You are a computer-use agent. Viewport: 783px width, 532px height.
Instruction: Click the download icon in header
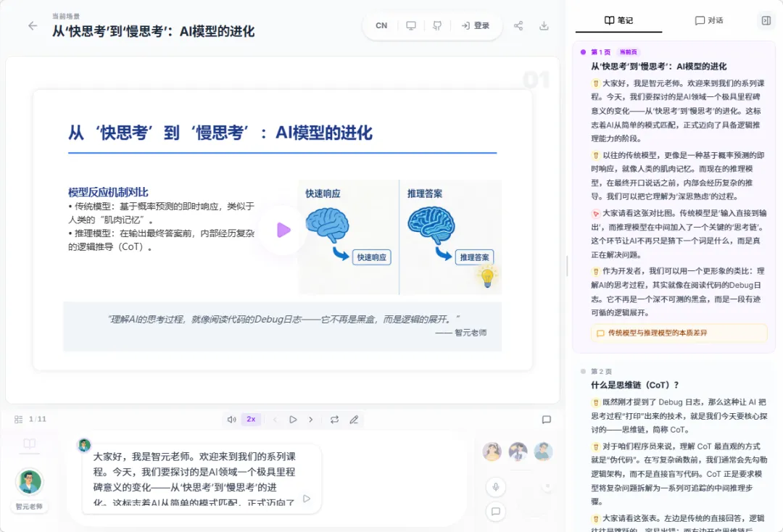544,25
